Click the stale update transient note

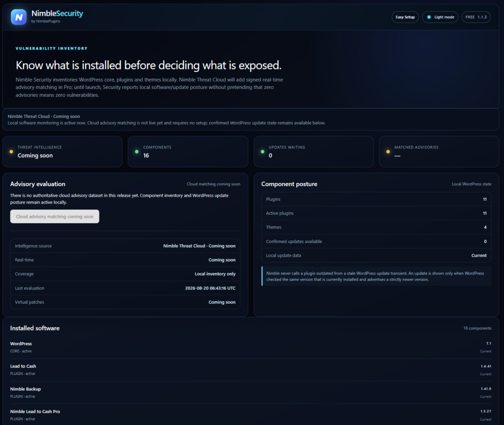(x=377, y=276)
